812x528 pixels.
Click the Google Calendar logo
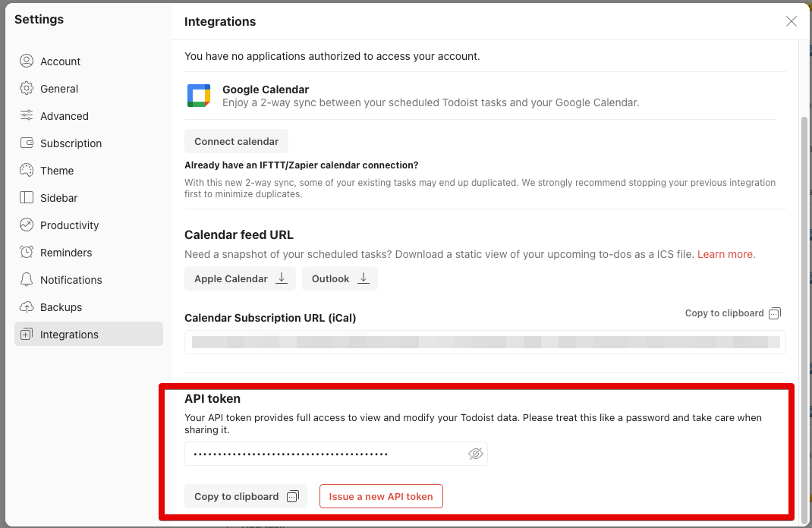click(199, 96)
